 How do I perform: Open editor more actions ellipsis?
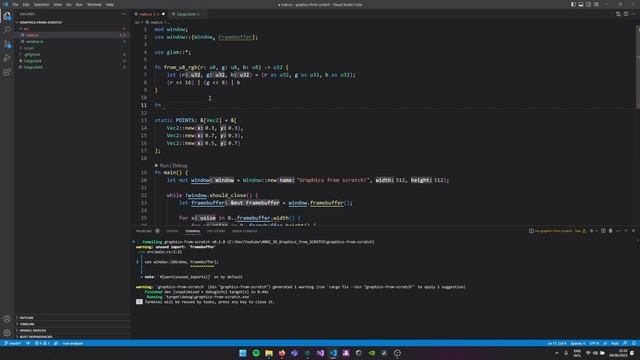pos(633,14)
